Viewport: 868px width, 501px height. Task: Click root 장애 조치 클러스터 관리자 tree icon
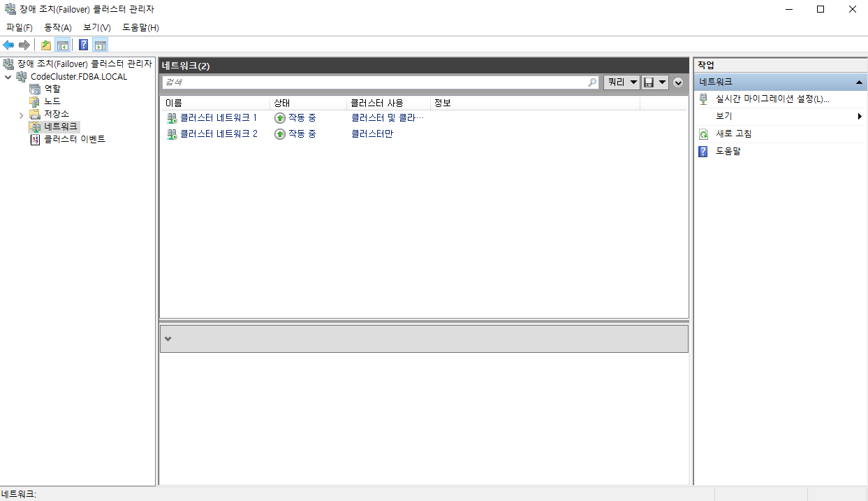coord(8,64)
